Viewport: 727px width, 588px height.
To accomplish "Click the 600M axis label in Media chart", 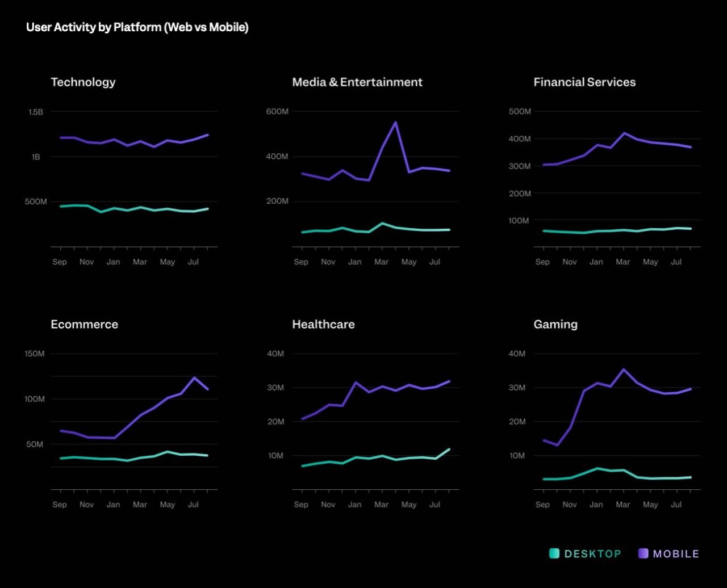I will coord(277,111).
